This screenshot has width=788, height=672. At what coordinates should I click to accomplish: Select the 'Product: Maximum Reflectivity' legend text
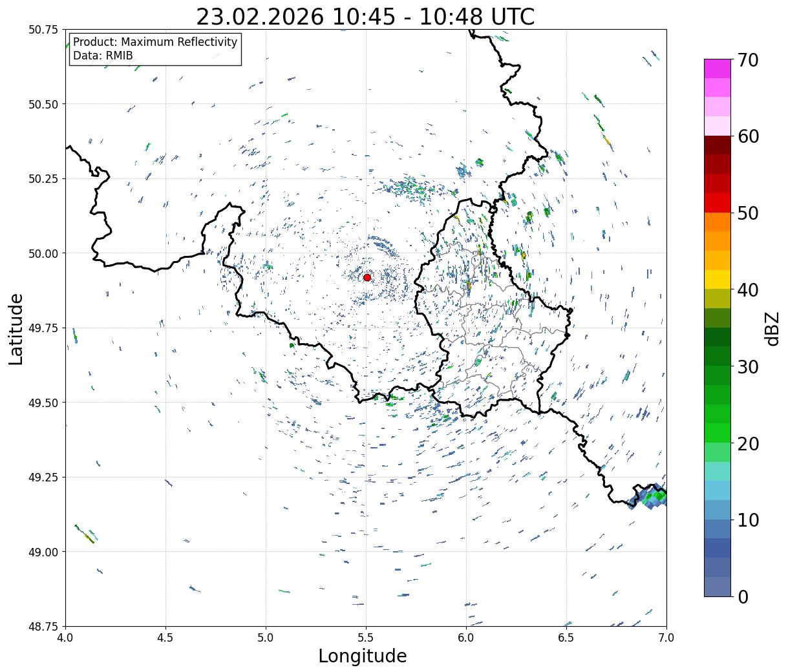click(x=155, y=42)
